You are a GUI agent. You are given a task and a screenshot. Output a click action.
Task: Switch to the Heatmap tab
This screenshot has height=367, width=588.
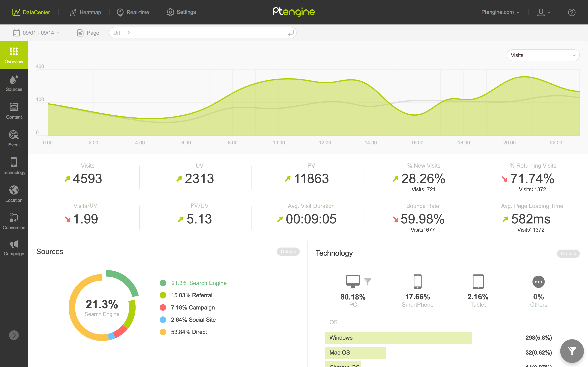tap(86, 12)
